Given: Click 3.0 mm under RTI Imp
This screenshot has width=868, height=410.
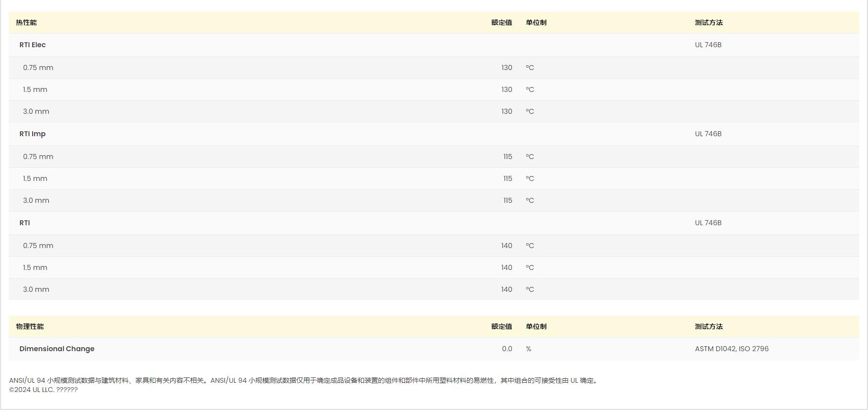Looking at the screenshot, I should coord(36,200).
